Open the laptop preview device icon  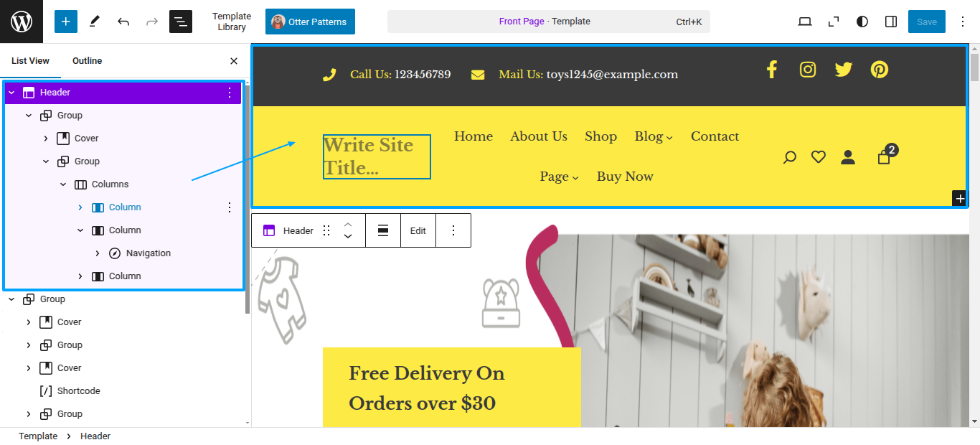pos(805,22)
